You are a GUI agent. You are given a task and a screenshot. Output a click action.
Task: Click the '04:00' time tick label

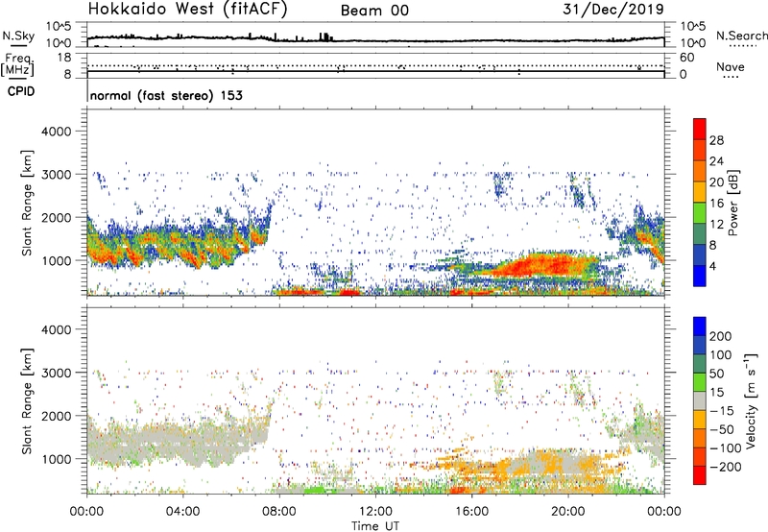(183, 512)
